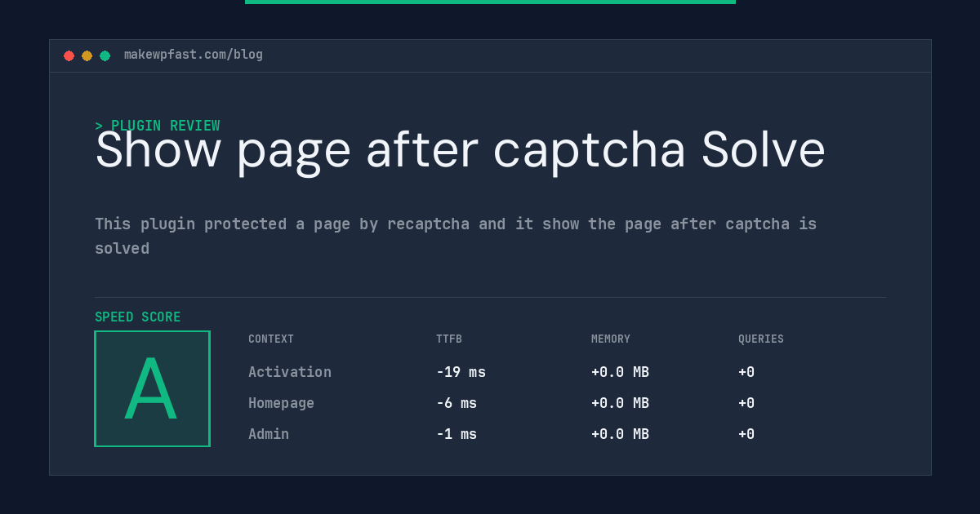Click the 'Show page after captcha Solve' title

461,150
